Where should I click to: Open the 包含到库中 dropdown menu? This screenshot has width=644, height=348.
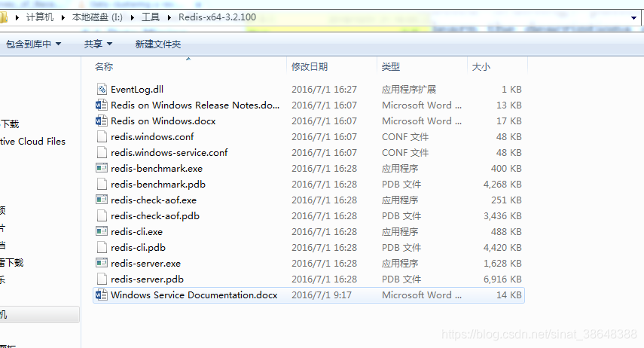[x=33, y=44]
